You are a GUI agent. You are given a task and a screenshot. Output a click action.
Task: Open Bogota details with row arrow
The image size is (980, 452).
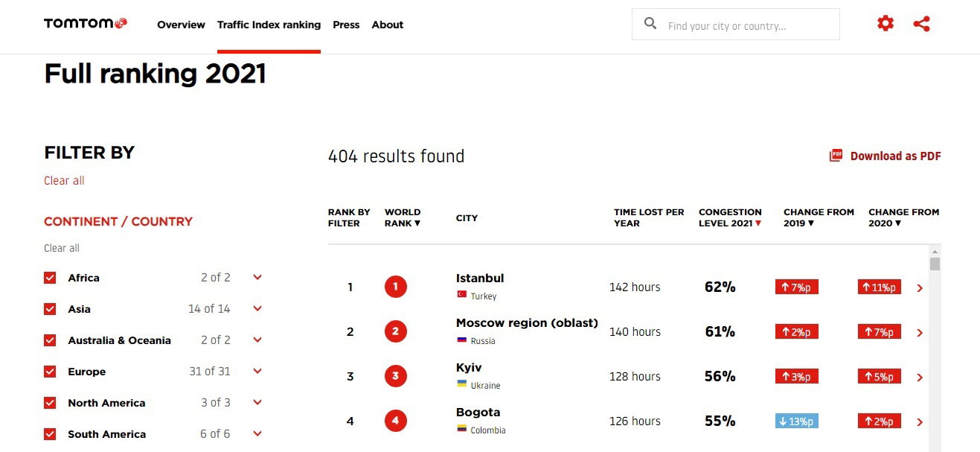tap(920, 422)
